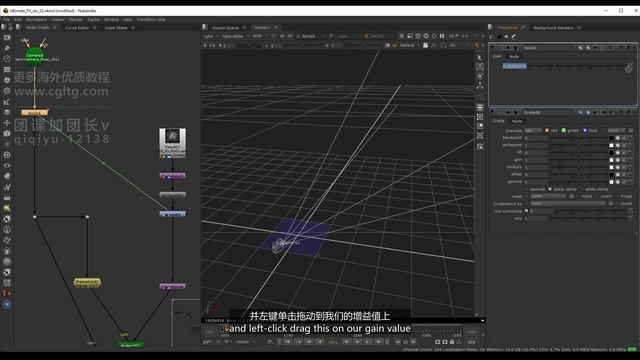The image size is (640, 360).
Task: Open the Default camera dropdown in viewer
Action: (x=409, y=45)
